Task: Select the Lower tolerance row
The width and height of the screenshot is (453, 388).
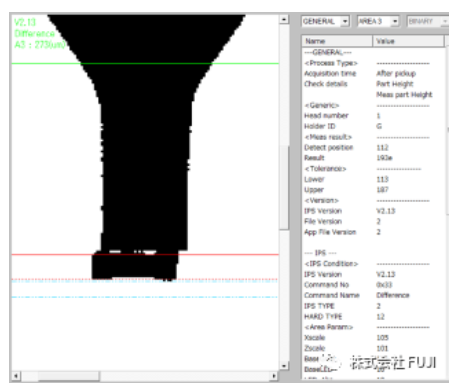Action: 373,179
